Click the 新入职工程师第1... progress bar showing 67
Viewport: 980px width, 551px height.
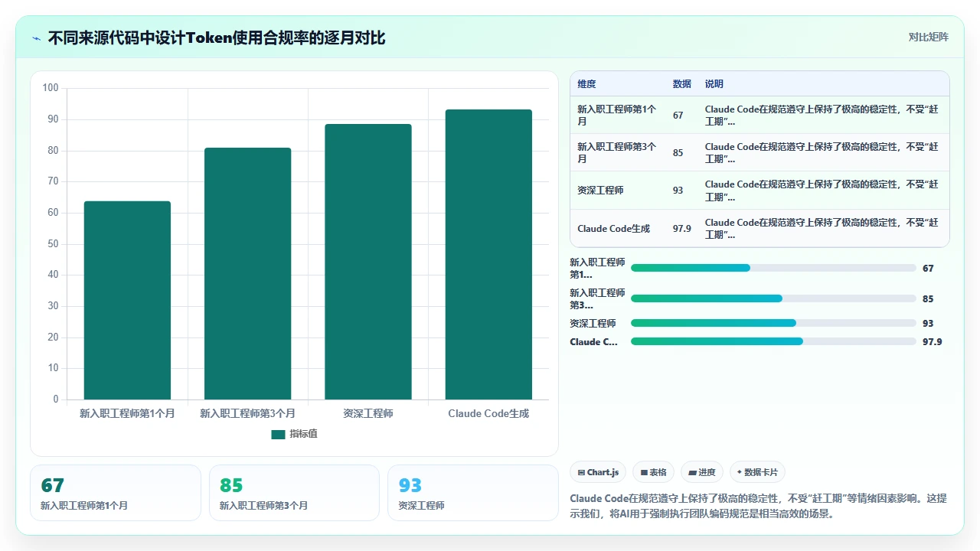[x=773, y=268]
